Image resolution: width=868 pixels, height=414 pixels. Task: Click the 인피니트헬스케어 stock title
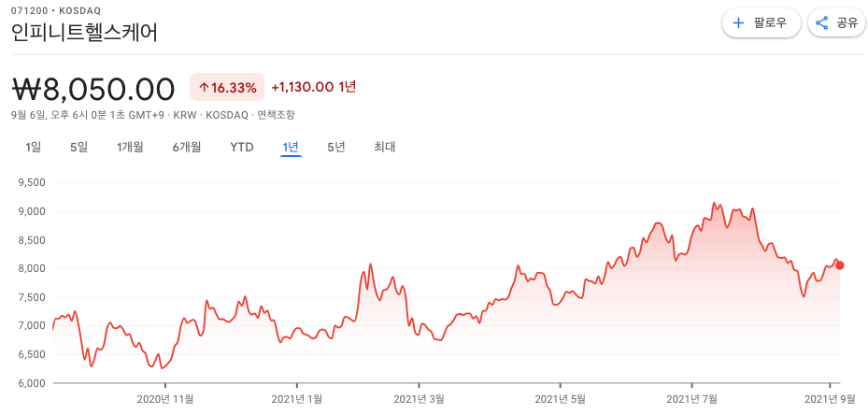(x=84, y=32)
